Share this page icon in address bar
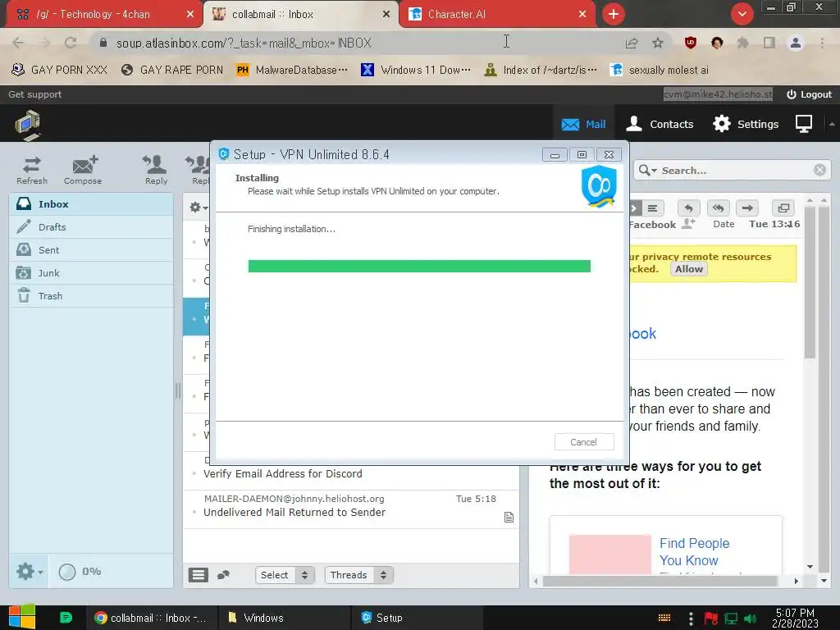Screen dimensions: 840x630 [631, 43]
